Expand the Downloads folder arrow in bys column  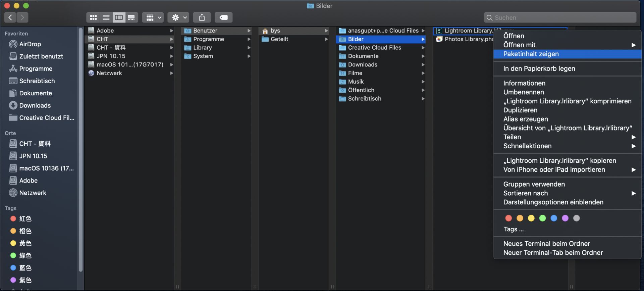click(x=423, y=64)
